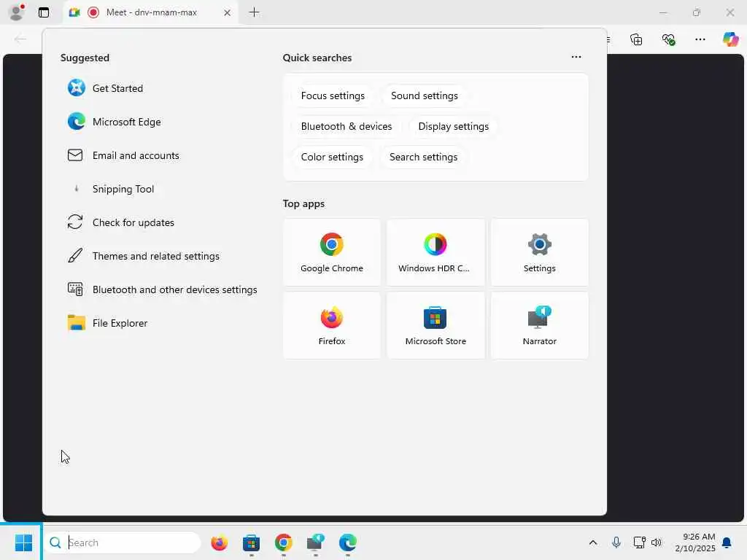The width and height of the screenshot is (747, 560).
Task: Launch Microsoft Edge from Suggested list
Action: 115,122
